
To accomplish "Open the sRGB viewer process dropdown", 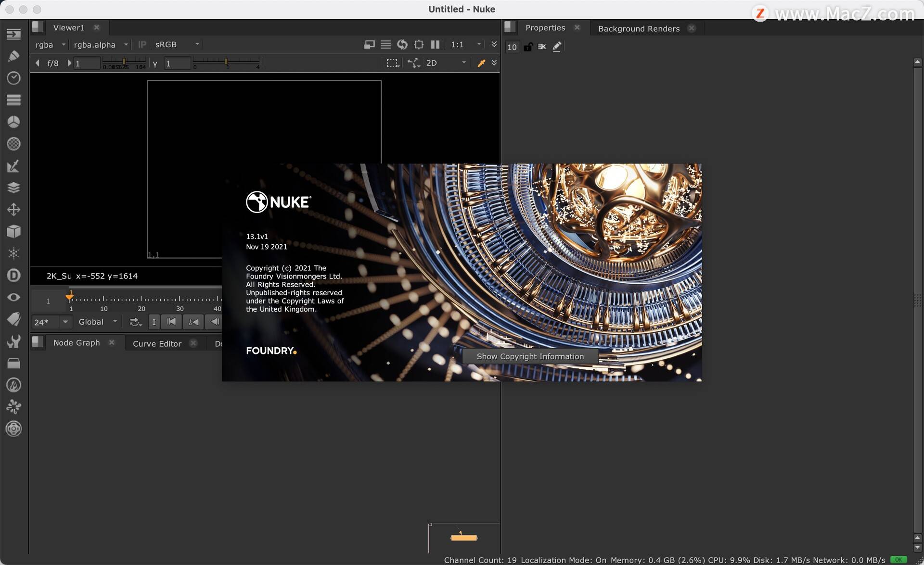I will (177, 45).
